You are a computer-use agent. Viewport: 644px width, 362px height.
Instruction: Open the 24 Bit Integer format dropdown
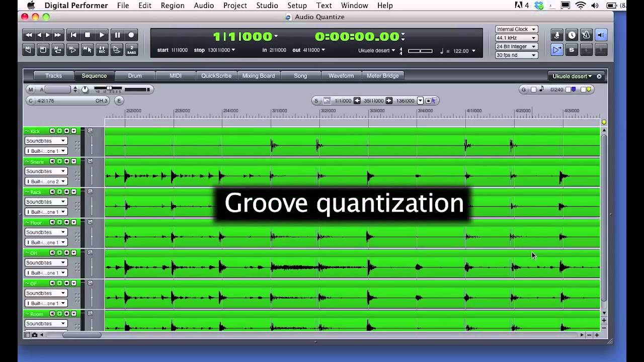[x=516, y=46]
